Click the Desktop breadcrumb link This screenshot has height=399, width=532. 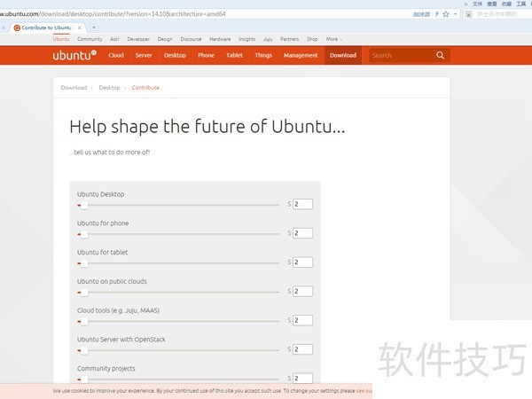pos(109,88)
